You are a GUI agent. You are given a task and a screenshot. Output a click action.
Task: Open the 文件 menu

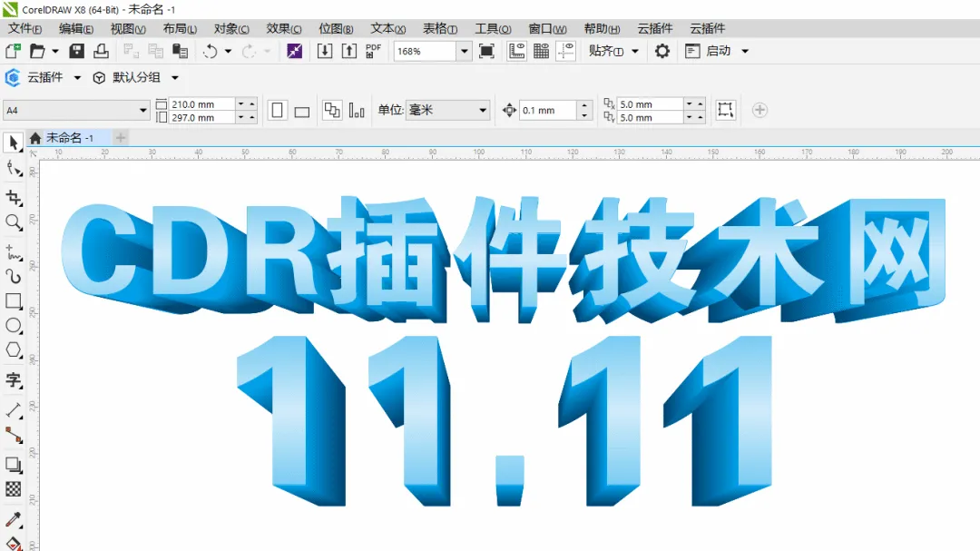coord(25,29)
